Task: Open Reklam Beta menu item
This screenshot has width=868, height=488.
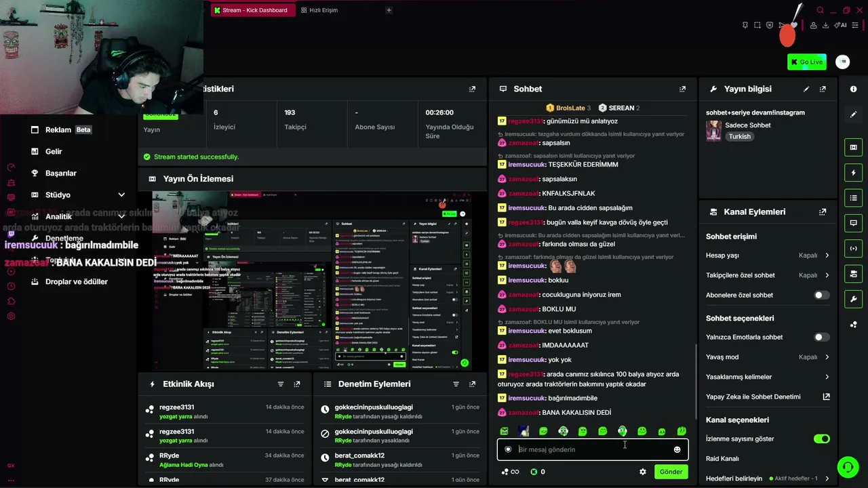Action: click(x=61, y=129)
